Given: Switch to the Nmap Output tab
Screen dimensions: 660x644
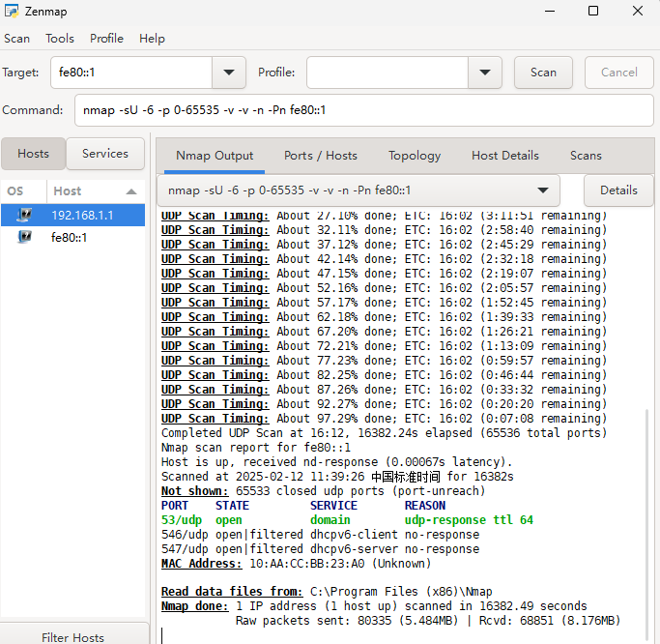Looking at the screenshot, I should (215, 156).
